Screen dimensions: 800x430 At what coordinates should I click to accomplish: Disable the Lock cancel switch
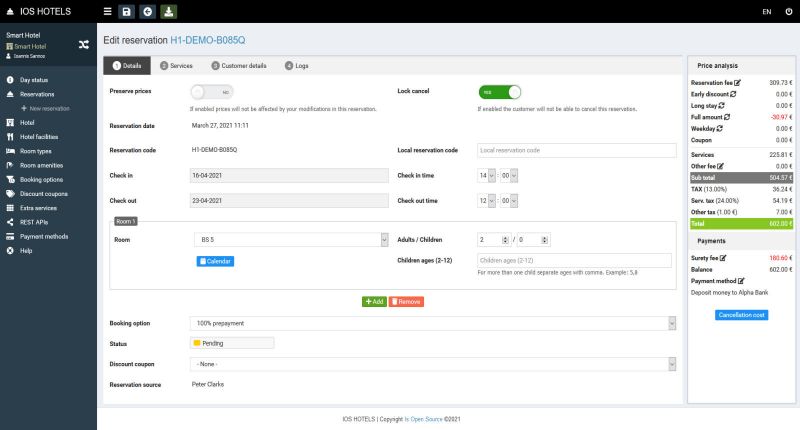(499, 92)
